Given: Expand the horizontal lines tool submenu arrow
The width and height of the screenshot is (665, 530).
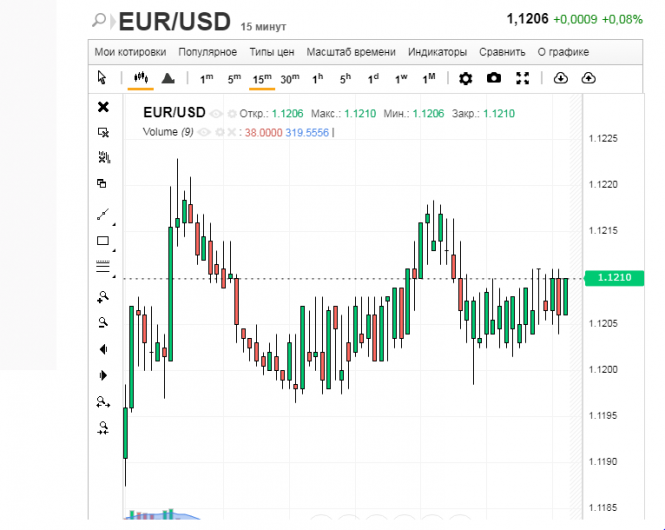Looking at the screenshot, I should pyautogui.click(x=114, y=277).
